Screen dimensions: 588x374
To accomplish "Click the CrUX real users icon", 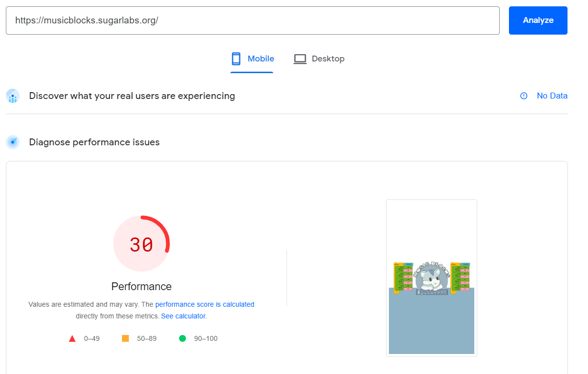I will click(12, 96).
